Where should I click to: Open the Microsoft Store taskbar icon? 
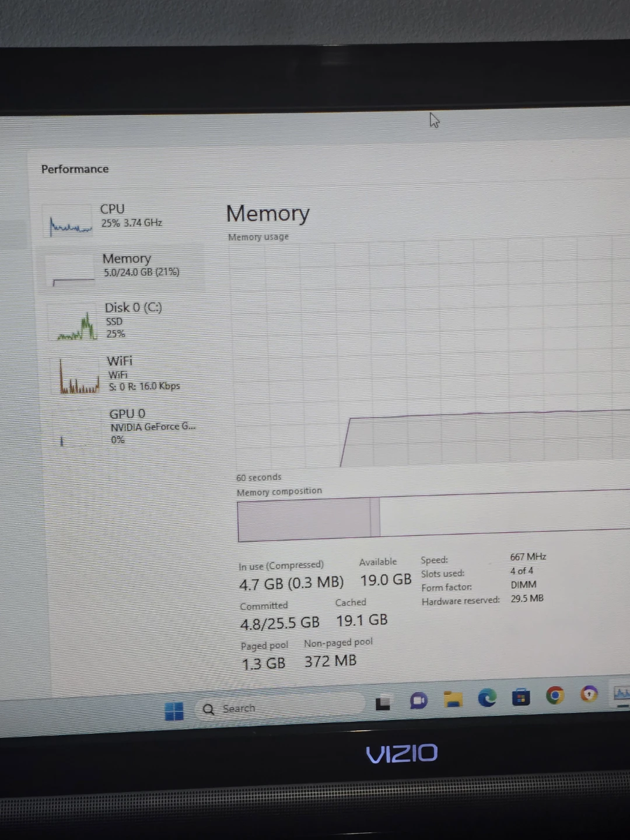tap(521, 696)
